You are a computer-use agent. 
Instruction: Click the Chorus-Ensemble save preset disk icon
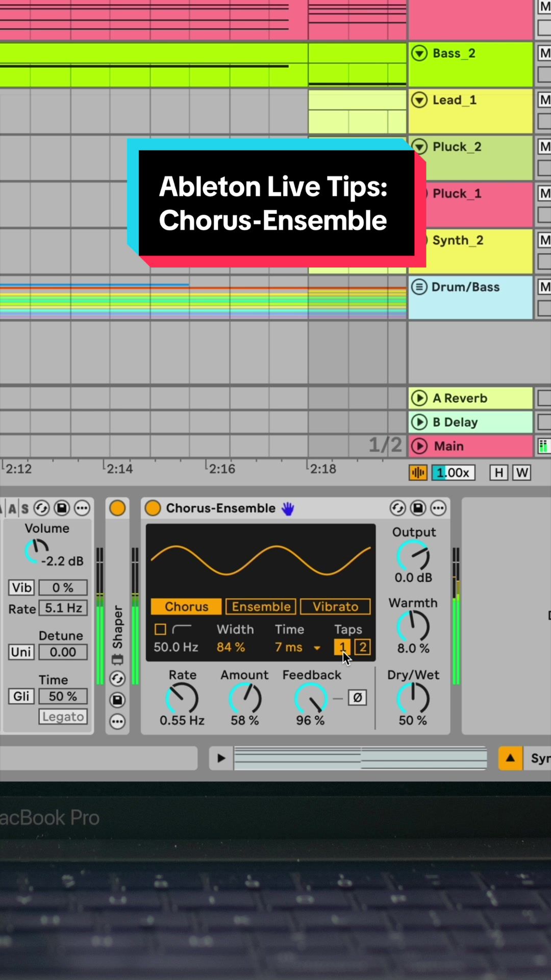point(418,508)
